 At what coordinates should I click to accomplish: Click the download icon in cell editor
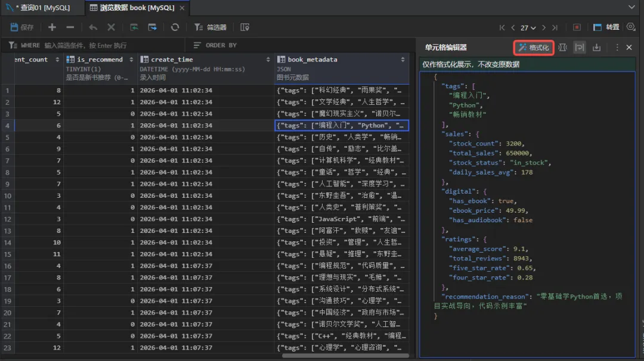[x=596, y=48]
